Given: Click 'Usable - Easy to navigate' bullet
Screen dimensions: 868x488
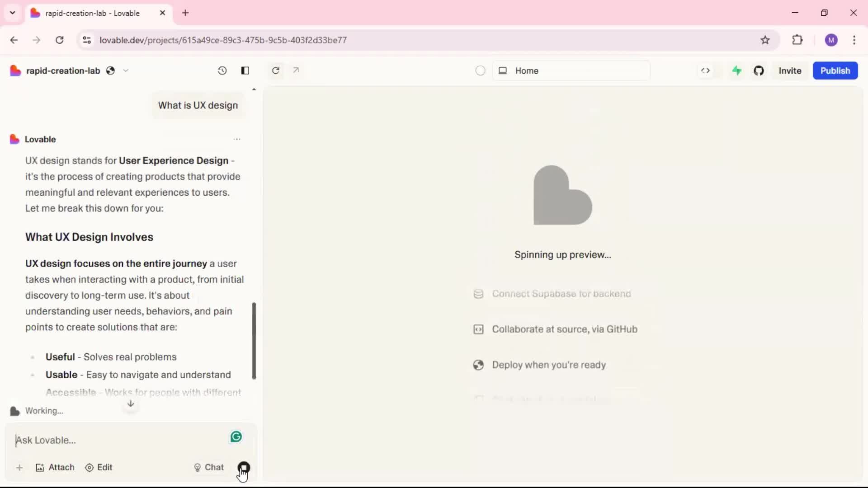Looking at the screenshot, I should (x=138, y=375).
